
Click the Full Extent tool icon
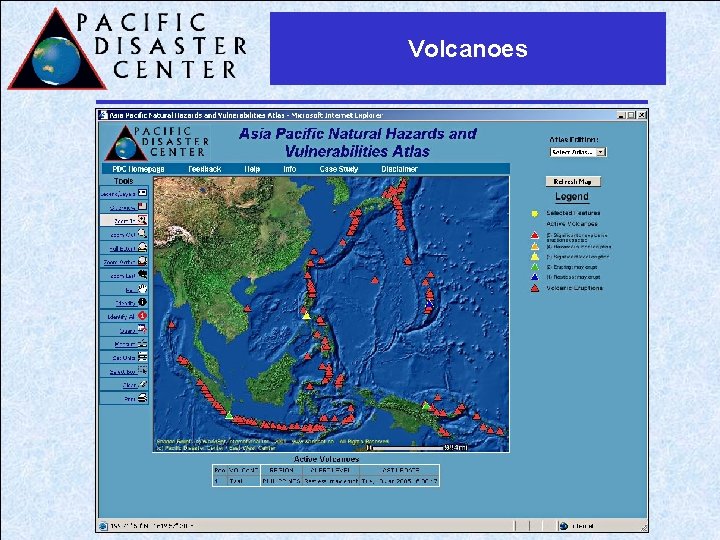(x=143, y=248)
